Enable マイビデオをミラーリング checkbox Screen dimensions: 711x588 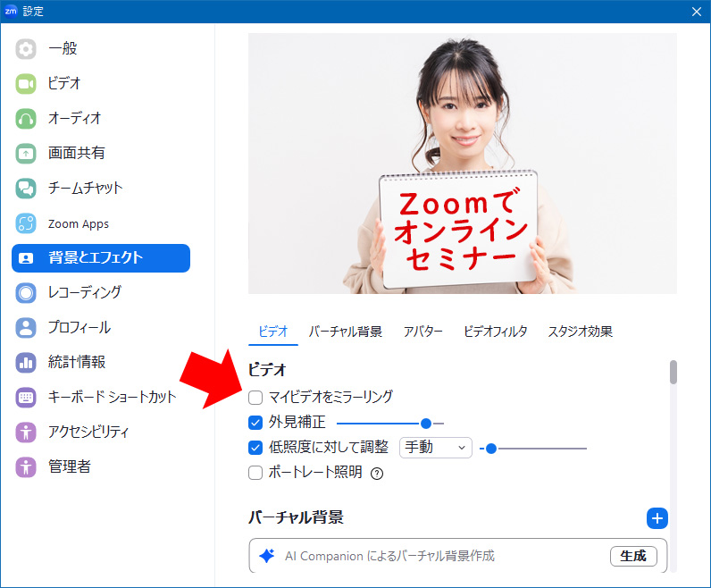tap(255, 398)
